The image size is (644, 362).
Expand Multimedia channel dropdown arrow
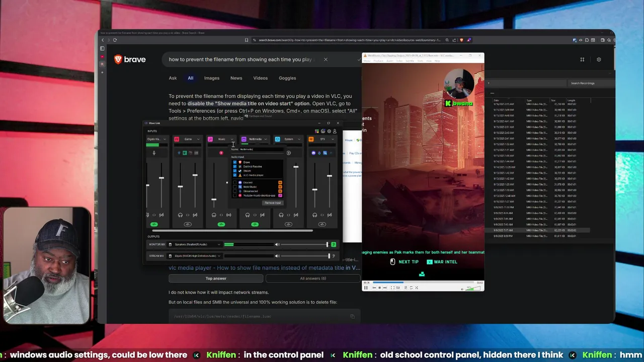(266, 139)
